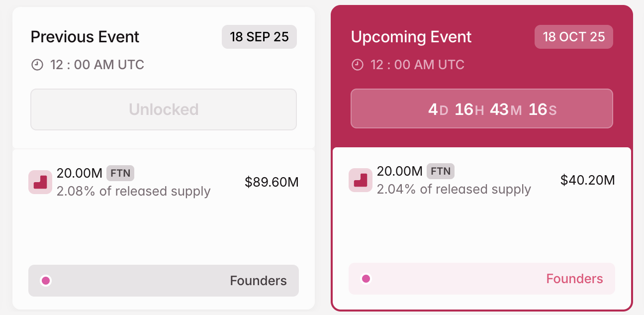The width and height of the screenshot is (644, 315).
Task: Select the Upcoming Event card header
Action: coord(411,37)
